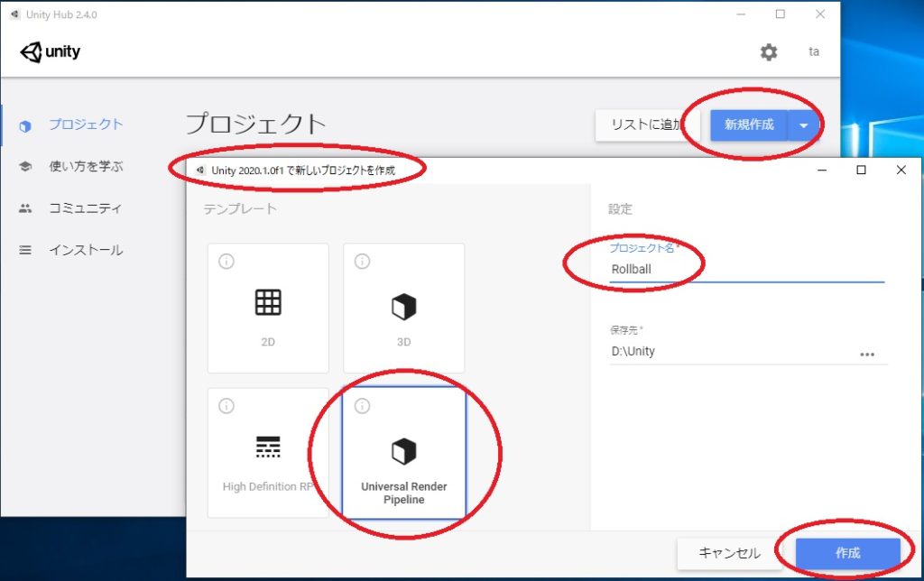The width and height of the screenshot is (924, 581).
Task: Click the Unity Hub title bar icon
Action: tap(14, 14)
